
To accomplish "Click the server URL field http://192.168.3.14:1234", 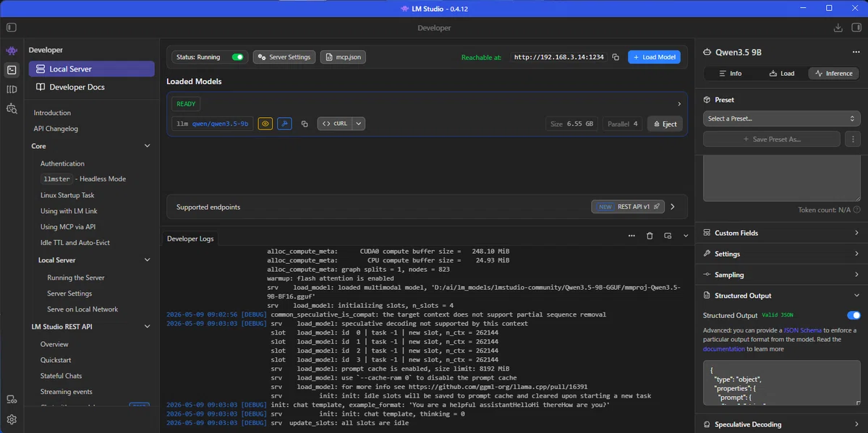I will click(559, 57).
